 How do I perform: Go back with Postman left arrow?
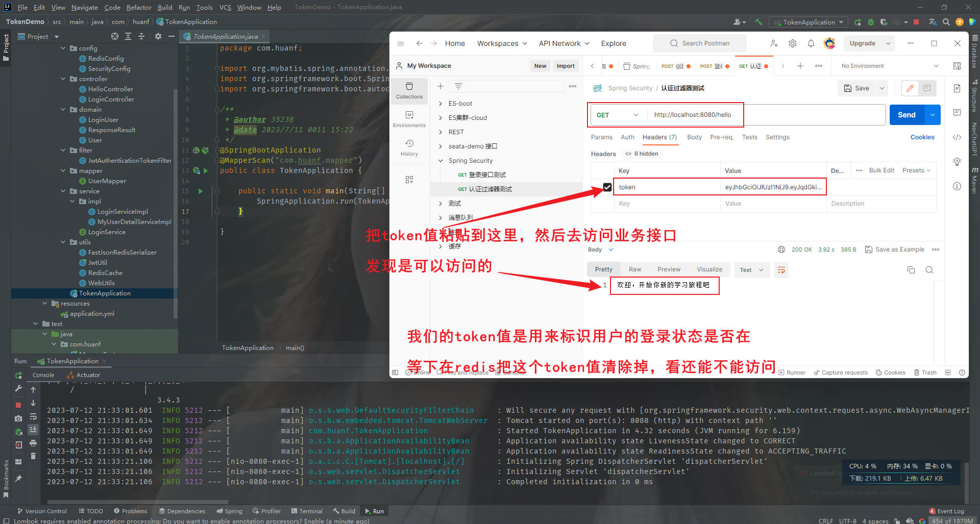point(419,43)
